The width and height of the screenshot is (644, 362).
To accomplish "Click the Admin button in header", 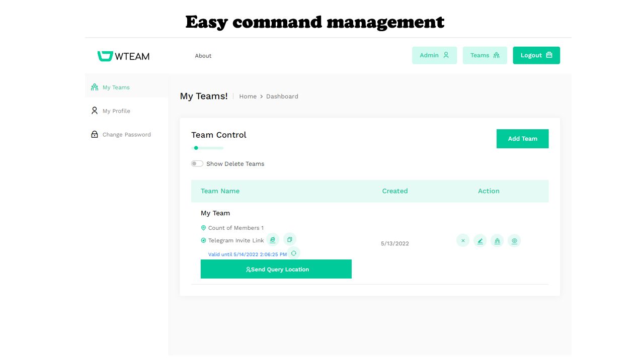I will (434, 55).
